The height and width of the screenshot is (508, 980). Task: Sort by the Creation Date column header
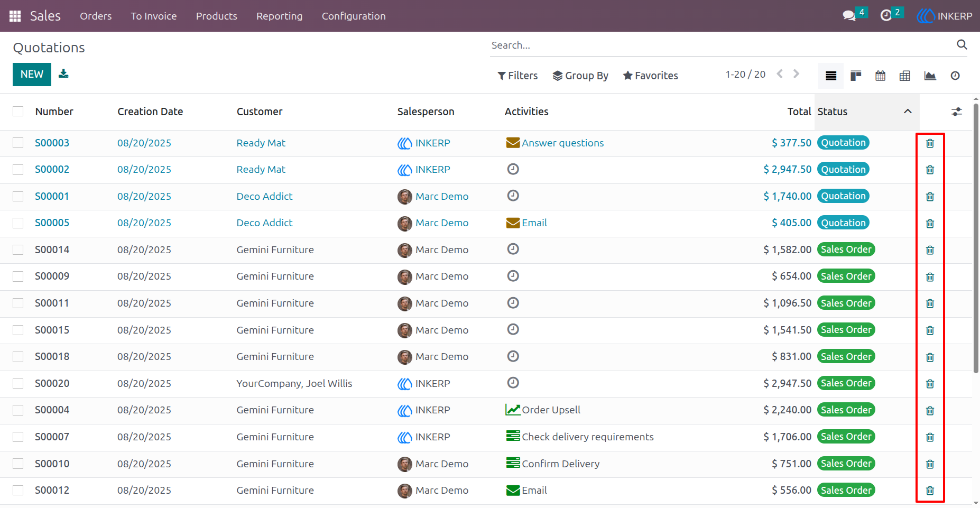pyautogui.click(x=150, y=112)
